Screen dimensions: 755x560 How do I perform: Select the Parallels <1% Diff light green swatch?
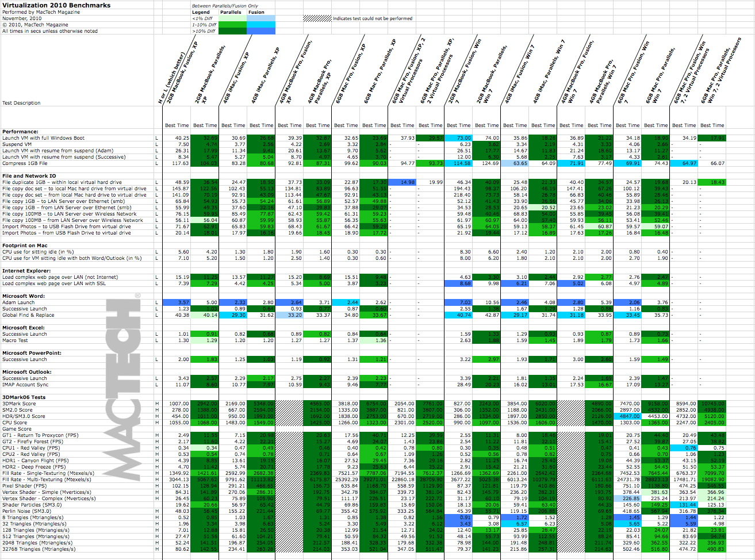point(232,18)
